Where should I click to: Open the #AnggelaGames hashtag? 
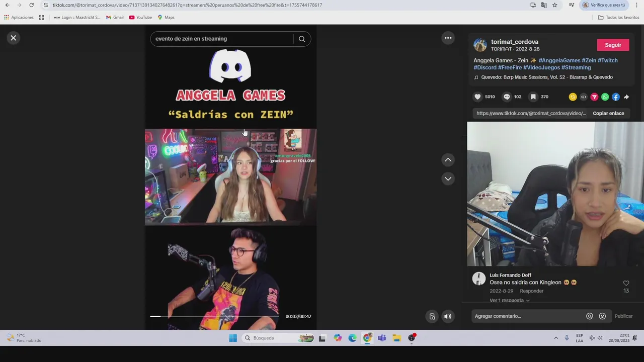click(x=559, y=60)
